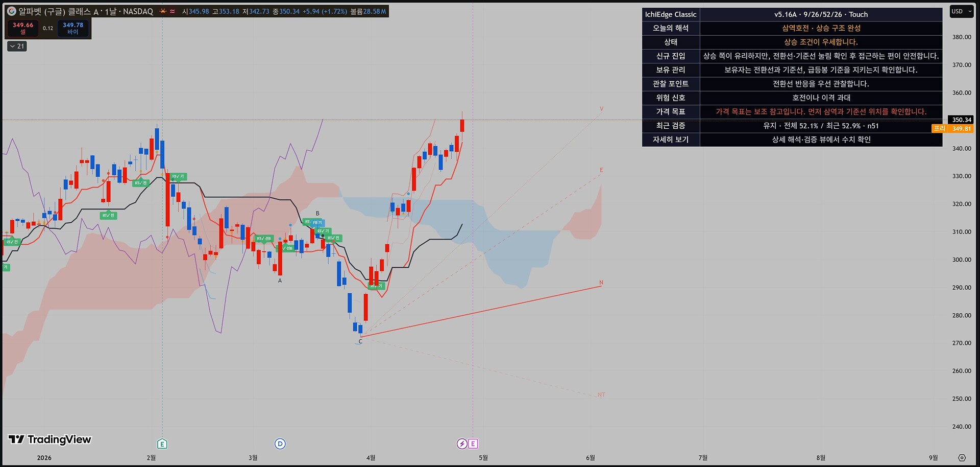The image size is (980, 467).
Task: Click the 349.78 buy button
Action: 73,28
